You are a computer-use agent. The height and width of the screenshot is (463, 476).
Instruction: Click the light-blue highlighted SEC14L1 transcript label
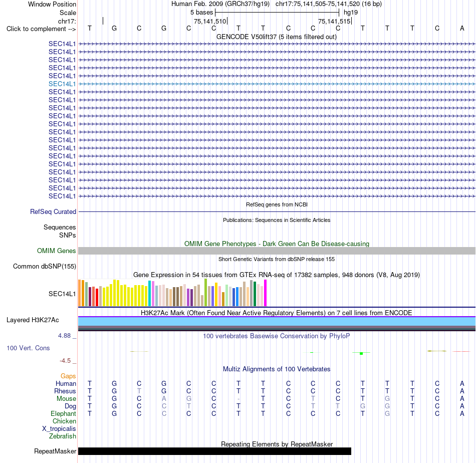pyautogui.click(x=62, y=84)
